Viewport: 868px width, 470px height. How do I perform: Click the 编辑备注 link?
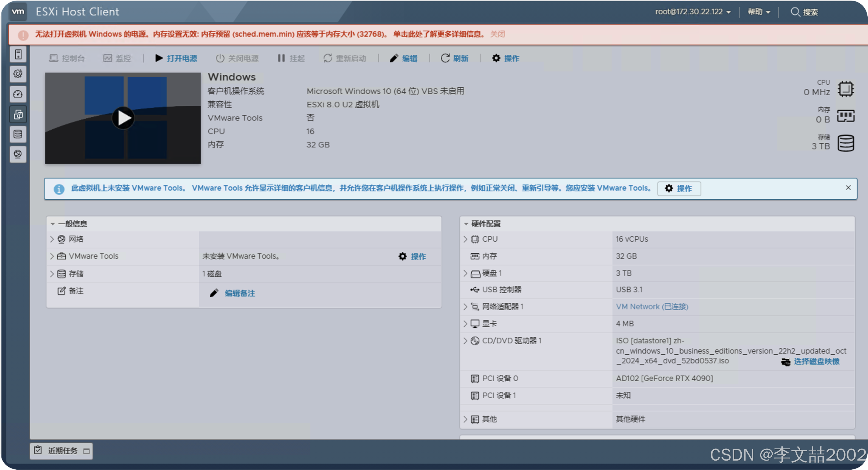(x=240, y=293)
